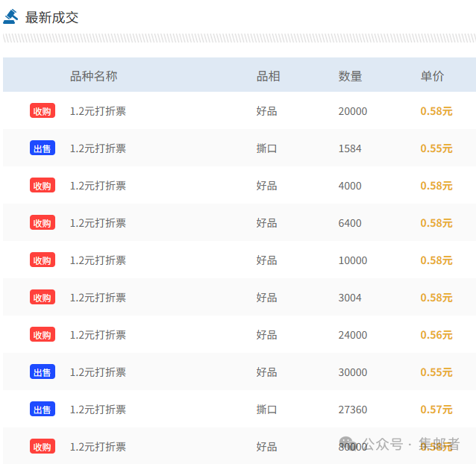The height and width of the screenshot is (464, 476).
Task: Click the 收购 badge on the 80000 quantity row
Action: click(x=43, y=446)
